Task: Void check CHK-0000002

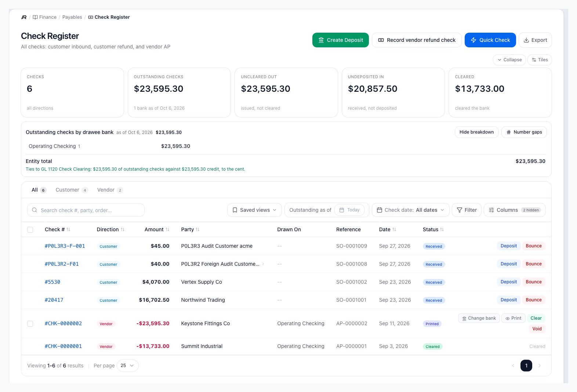Action: 537,329
